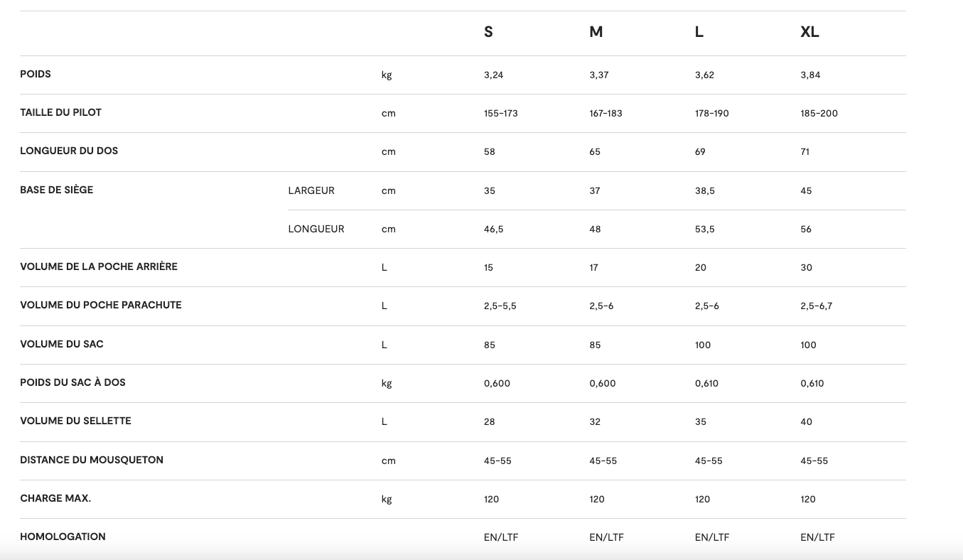Click the M size column header
The width and height of the screenshot is (963, 560).
point(596,32)
